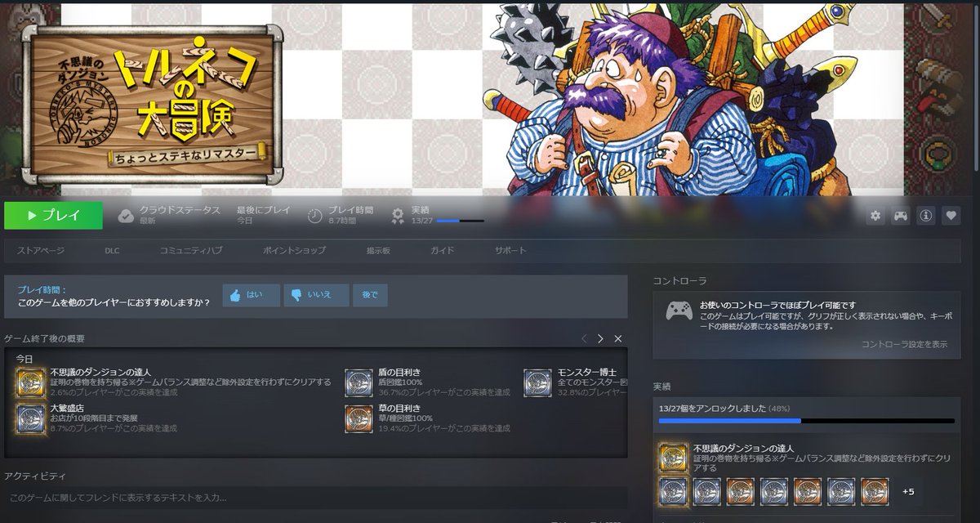The width and height of the screenshot is (980, 523).
Task: Click the 13/27 achievement progress bar in sidebar
Action: [807, 421]
